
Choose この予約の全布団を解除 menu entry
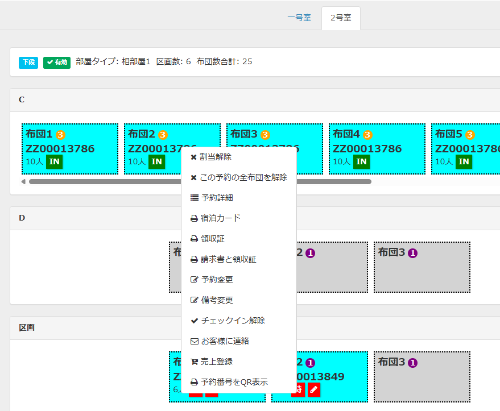(239, 177)
